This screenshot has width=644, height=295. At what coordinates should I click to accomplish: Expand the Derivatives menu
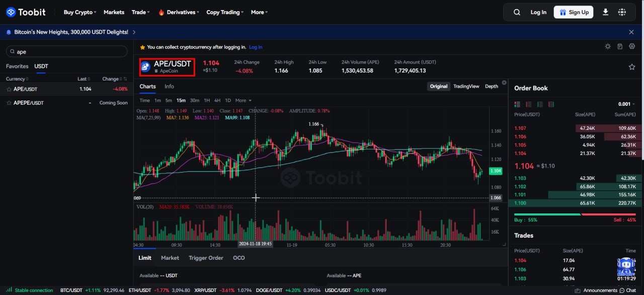[x=179, y=12]
